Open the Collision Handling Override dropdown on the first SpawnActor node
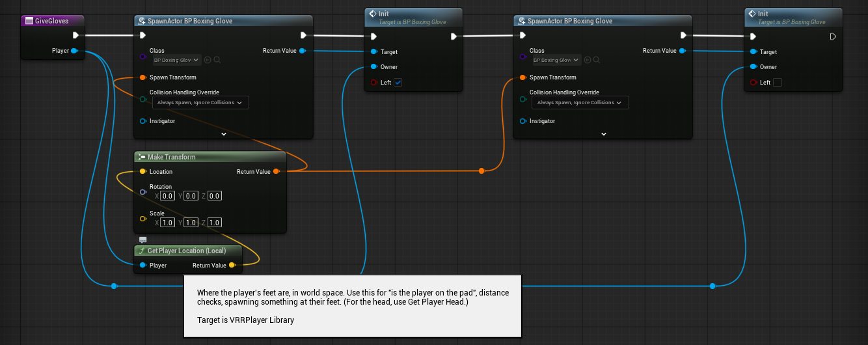Viewport: 868px width, 345px height. click(200, 103)
